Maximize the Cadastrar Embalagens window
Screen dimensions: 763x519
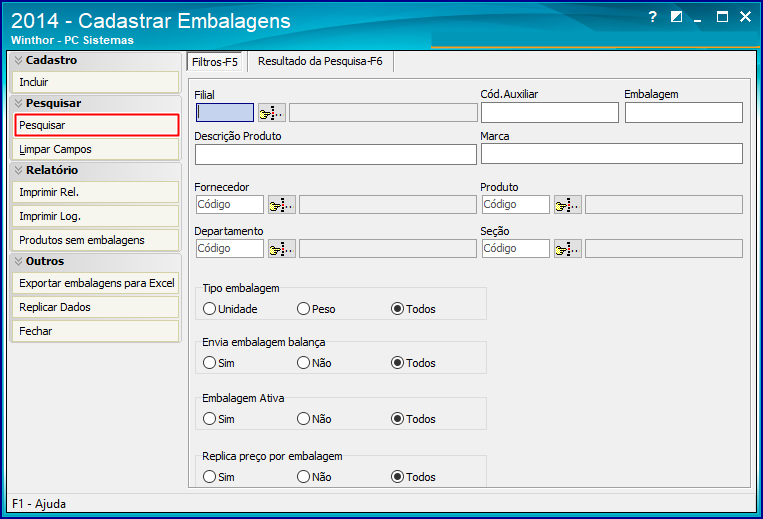(722, 17)
